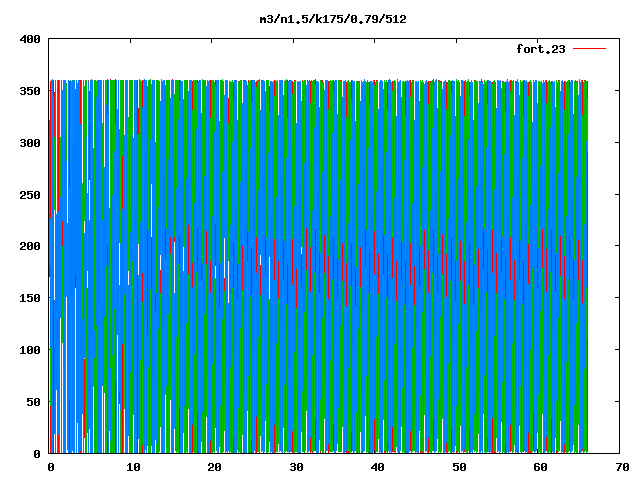Click y-axis label 400
The height and width of the screenshot is (480, 640).
(x=30, y=39)
